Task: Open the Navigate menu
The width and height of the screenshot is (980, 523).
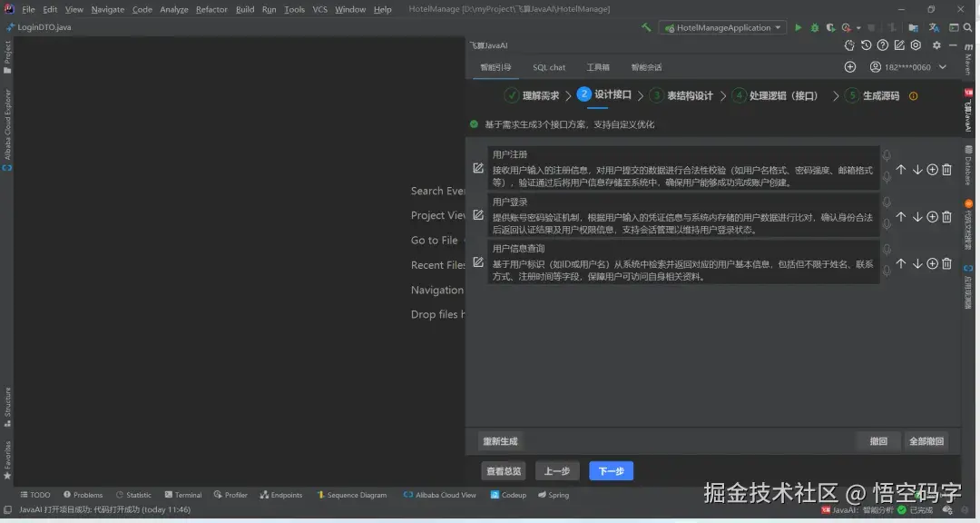Action: 107,9
